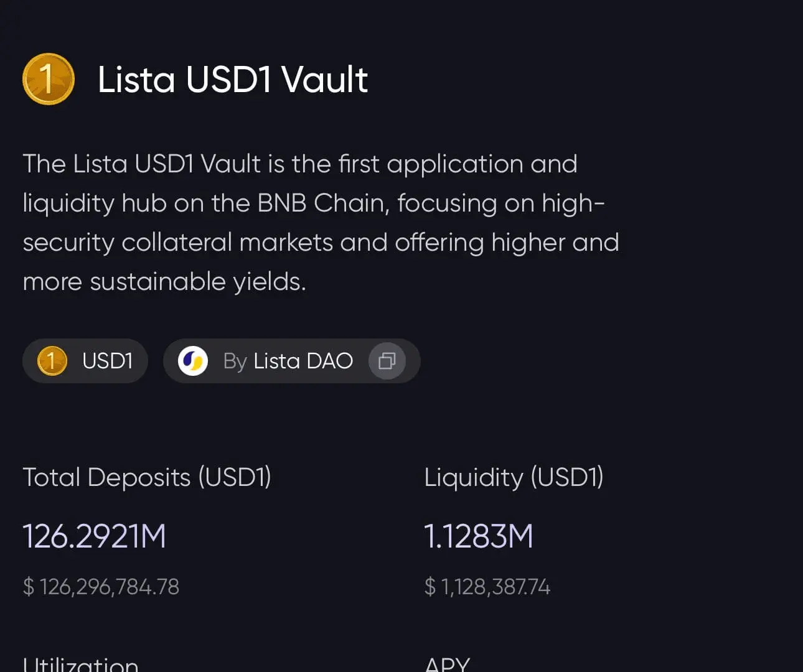The height and width of the screenshot is (672, 803).
Task: Click the APY label
Action: pyautogui.click(x=447, y=664)
